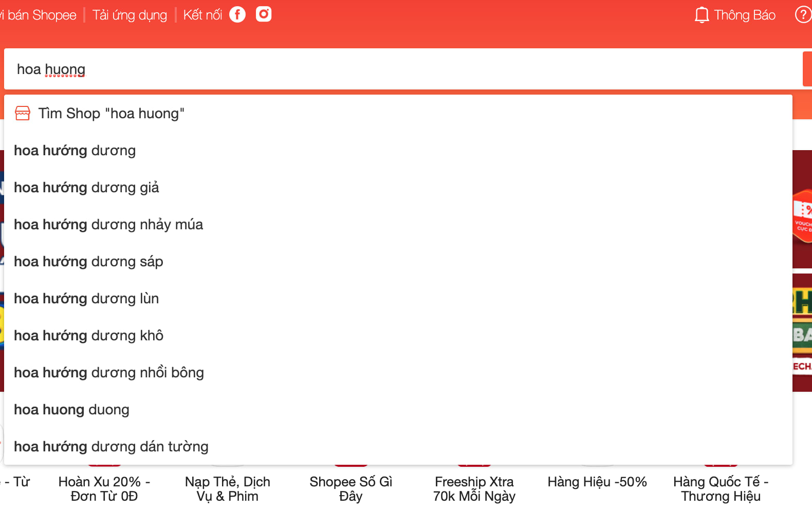This screenshot has width=812, height=510.
Task: Select suggestion 'hoa hướng dương nhồi bông'
Action: [398, 372]
